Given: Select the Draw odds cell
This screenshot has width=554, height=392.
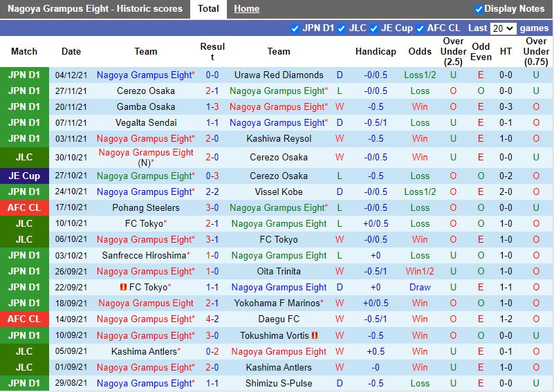Looking at the screenshot, I should coord(420,287).
